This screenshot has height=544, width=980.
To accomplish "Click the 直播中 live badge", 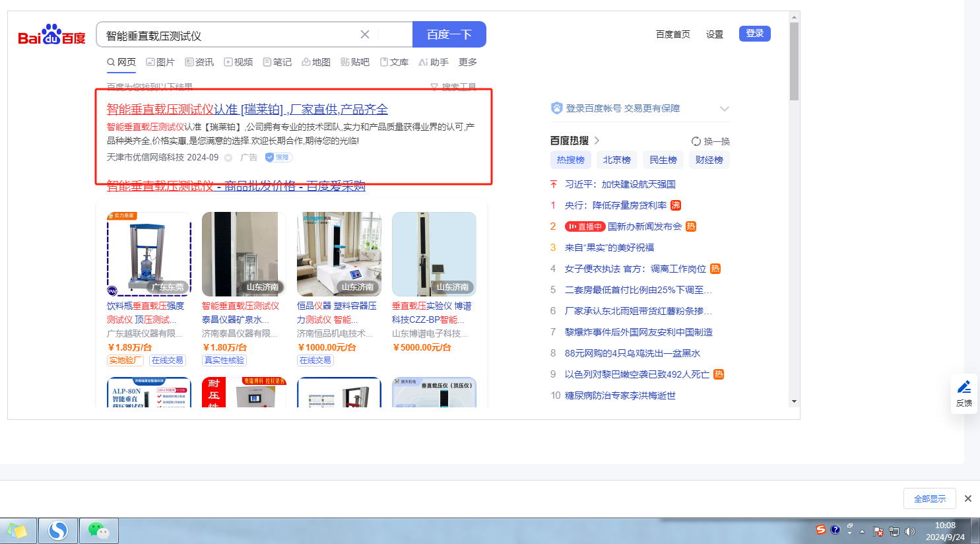I will (585, 226).
